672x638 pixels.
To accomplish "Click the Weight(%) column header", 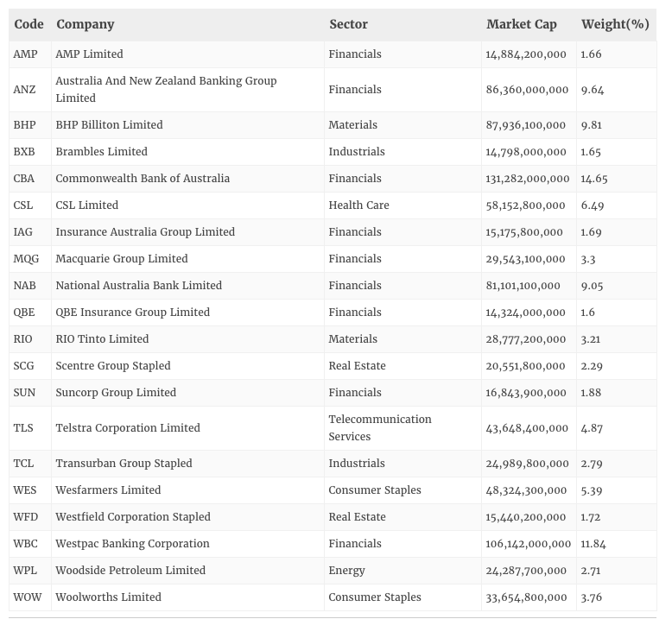I will pyautogui.click(x=615, y=24).
